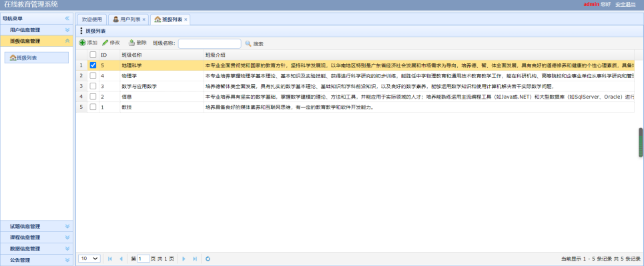Go to last page with pager icon
Image resolution: width=644 pixels, height=266 pixels.
click(x=195, y=259)
